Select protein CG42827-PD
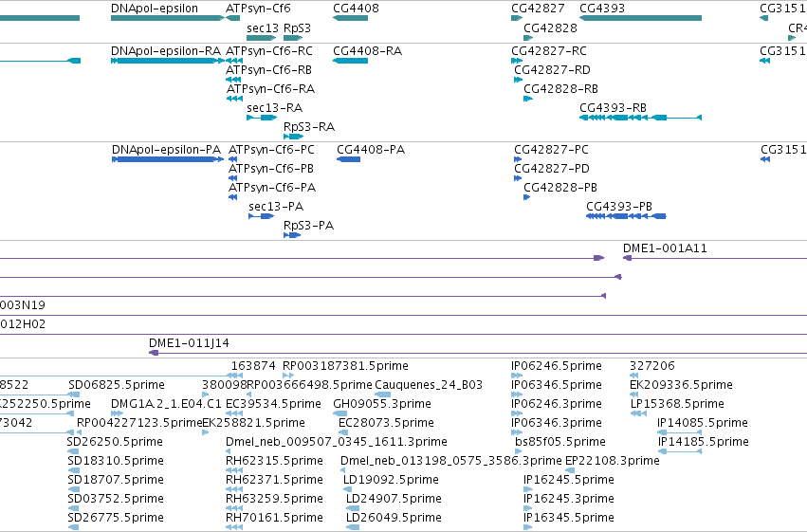 point(518,178)
